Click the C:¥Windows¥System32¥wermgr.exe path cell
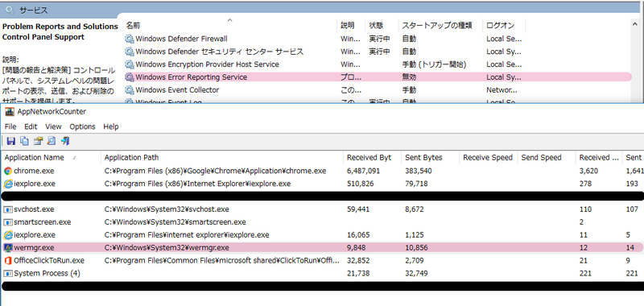This screenshot has height=306, width=644. pyautogui.click(x=167, y=248)
